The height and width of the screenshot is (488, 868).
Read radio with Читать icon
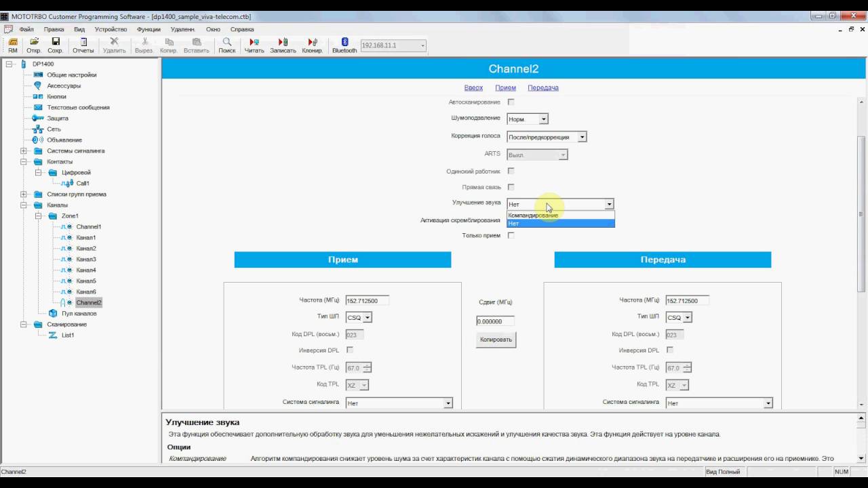[254, 45]
